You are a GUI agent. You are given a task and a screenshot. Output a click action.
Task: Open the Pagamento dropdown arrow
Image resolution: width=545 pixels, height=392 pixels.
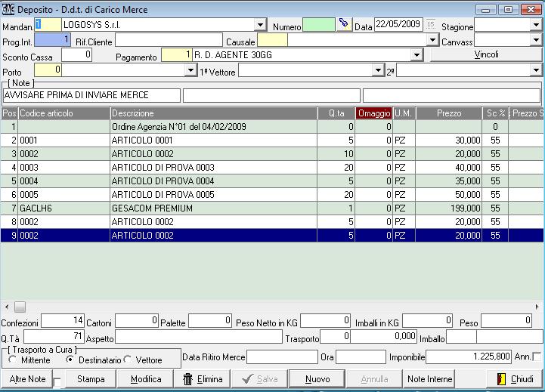coord(416,55)
